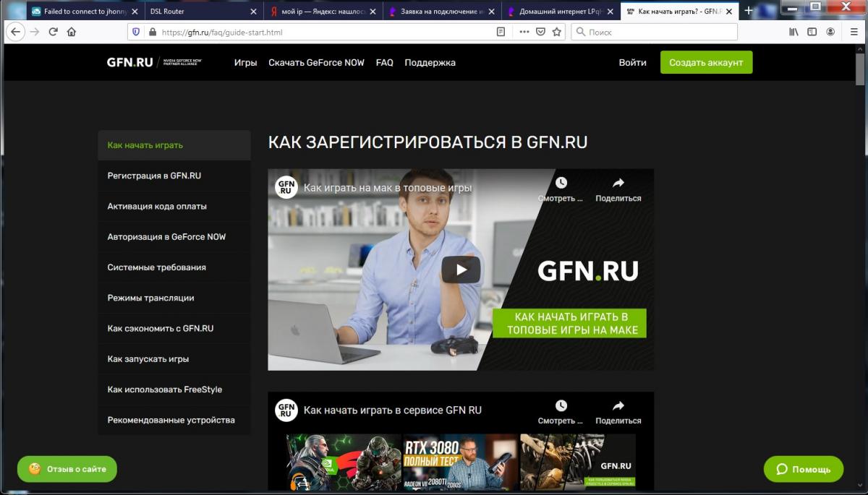Image resolution: width=868 pixels, height=495 pixels.
Task: Open page actions three-dot menu
Action: (x=524, y=32)
